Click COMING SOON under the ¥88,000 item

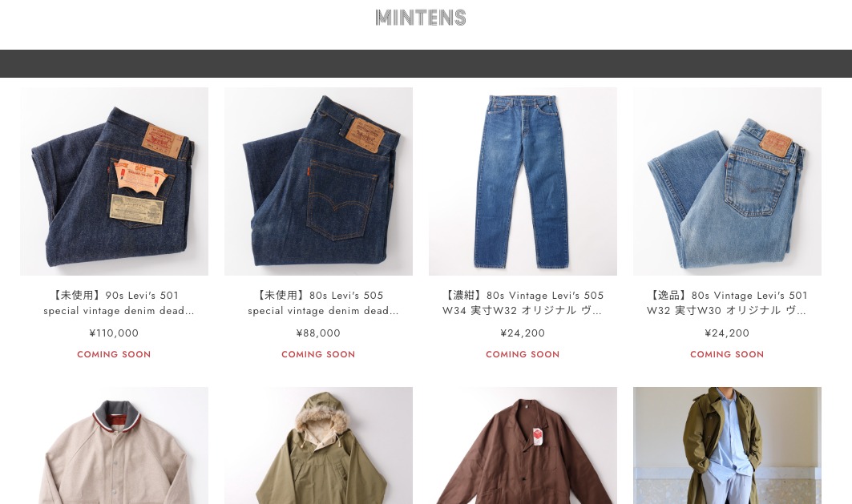pyautogui.click(x=318, y=354)
